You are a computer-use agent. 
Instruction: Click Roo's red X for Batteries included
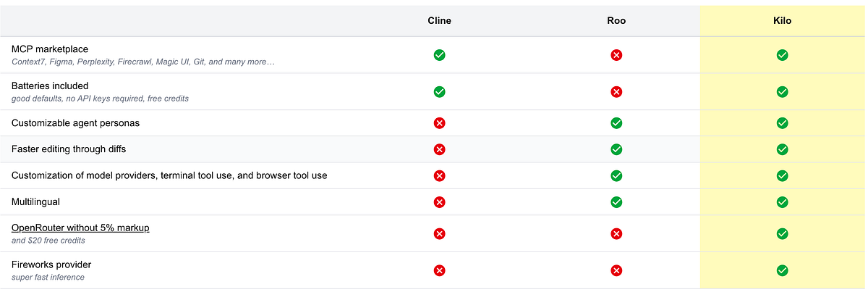coord(616,92)
